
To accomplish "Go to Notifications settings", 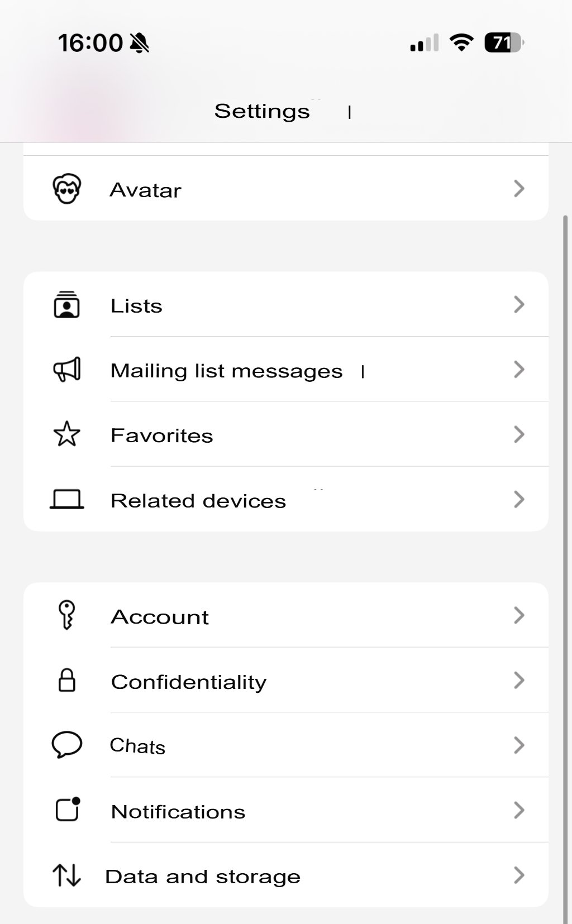I will [178, 812].
